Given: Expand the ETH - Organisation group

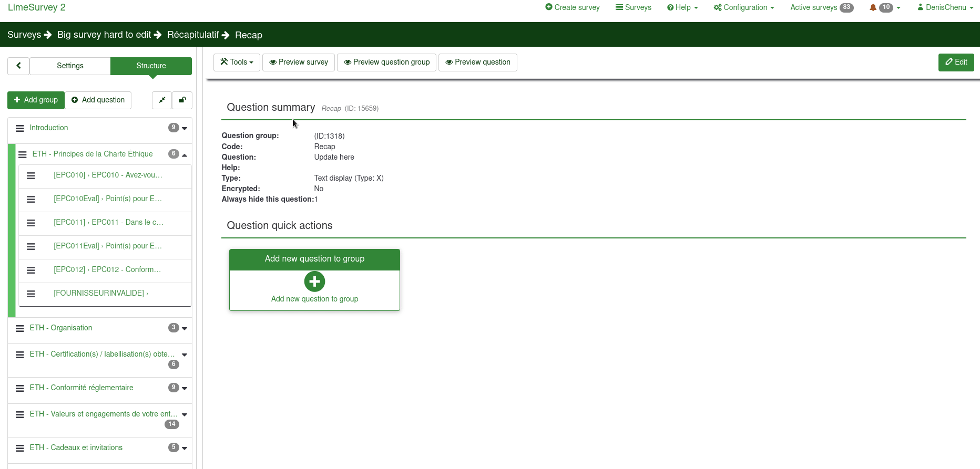Looking at the screenshot, I should pos(185,328).
